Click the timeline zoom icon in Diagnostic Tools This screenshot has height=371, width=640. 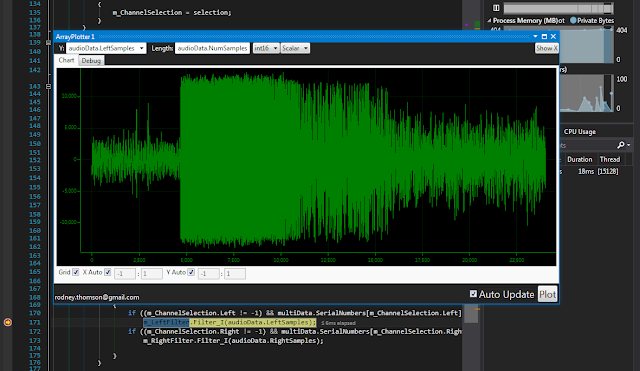pos(496,8)
